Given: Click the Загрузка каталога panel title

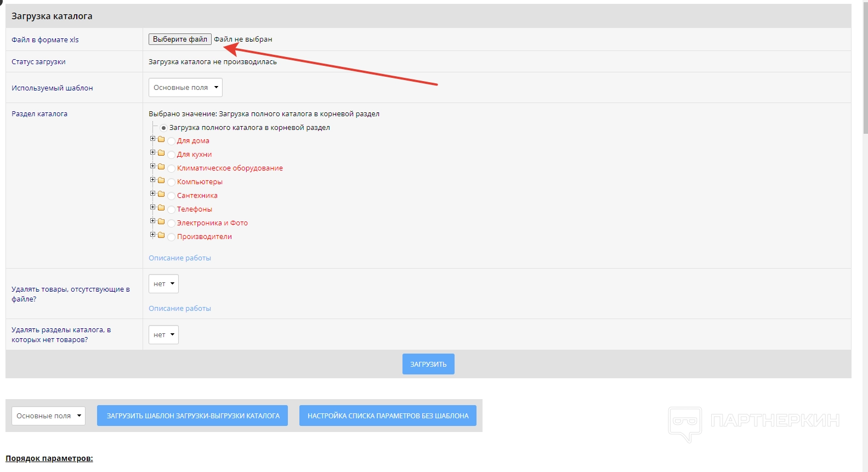Looking at the screenshot, I should (52, 16).
